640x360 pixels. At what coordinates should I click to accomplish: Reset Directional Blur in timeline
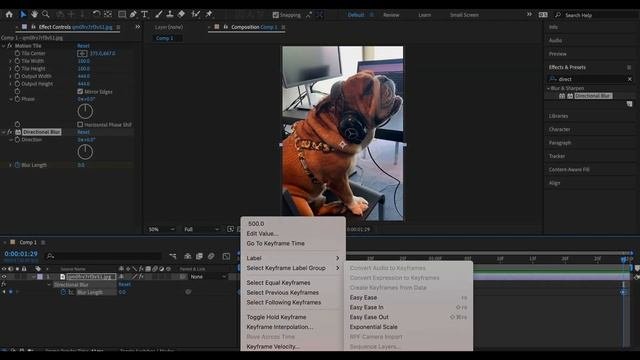pyautogui.click(x=124, y=284)
